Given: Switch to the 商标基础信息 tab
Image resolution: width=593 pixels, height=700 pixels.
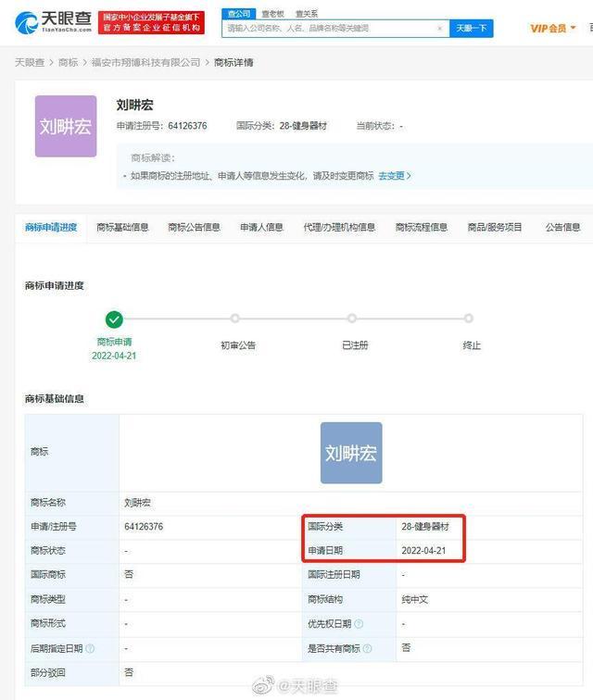Looking at the screenshot, I should tap(122, 227).
